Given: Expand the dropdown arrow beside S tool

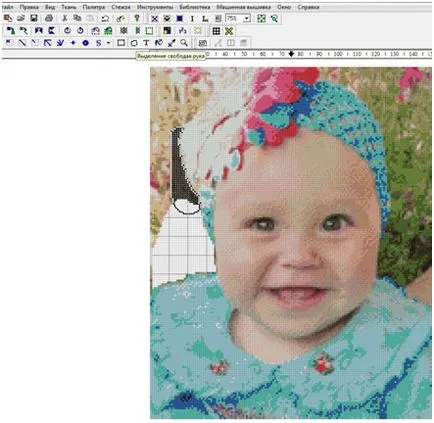Looking at the screenshot, I should click(108, 43).
